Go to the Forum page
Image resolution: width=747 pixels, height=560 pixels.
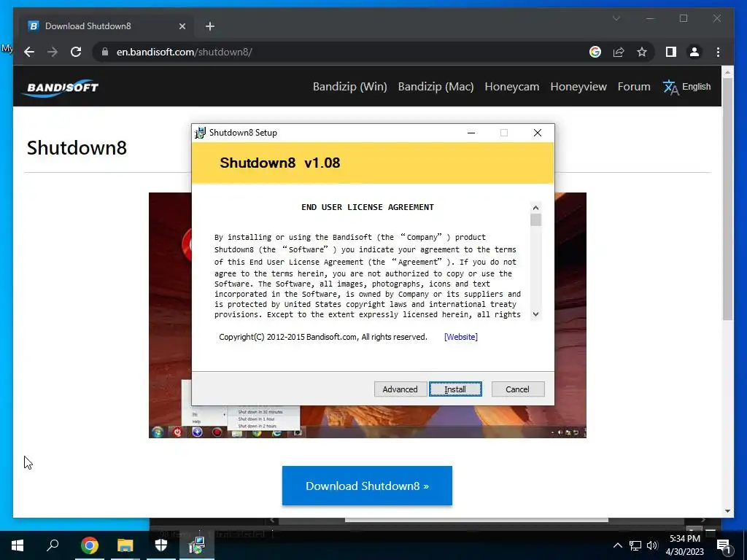point(634,87)
